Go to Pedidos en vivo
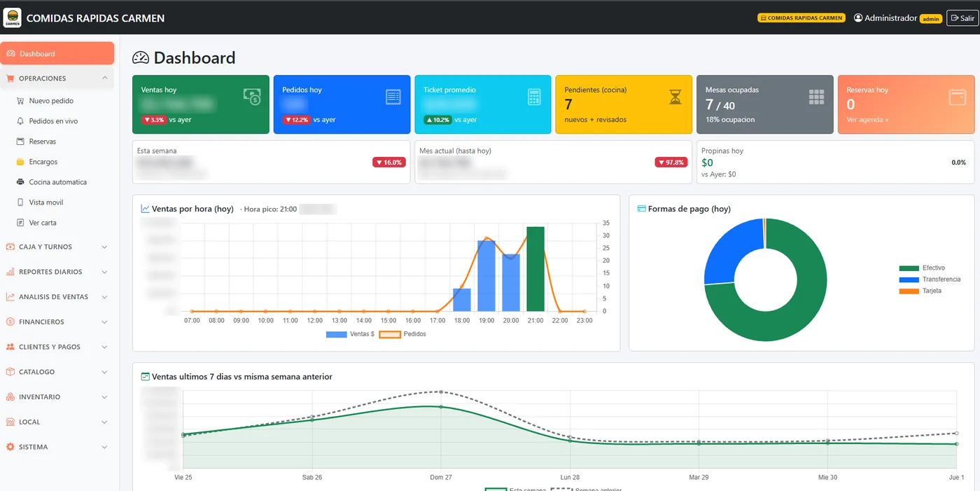Image resolution: width=980 pixels, height=491 pixels. pos(53,121)
